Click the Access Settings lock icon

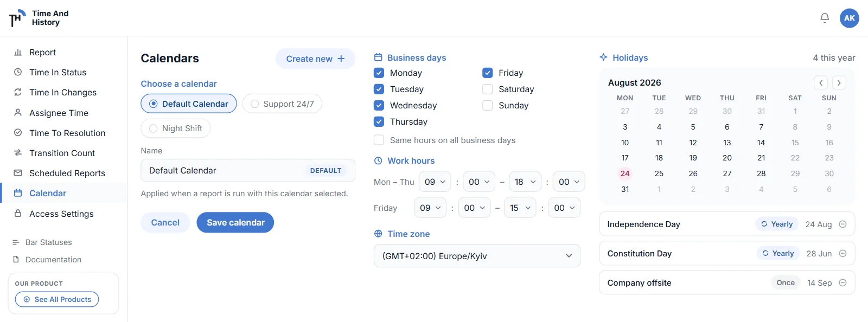click(x=18, y=214)
